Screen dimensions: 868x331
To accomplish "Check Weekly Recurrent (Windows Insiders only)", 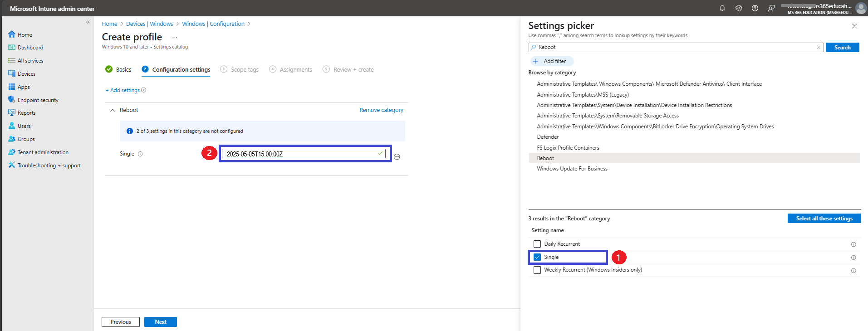I will pyautogui.click(x=537, y=270).
